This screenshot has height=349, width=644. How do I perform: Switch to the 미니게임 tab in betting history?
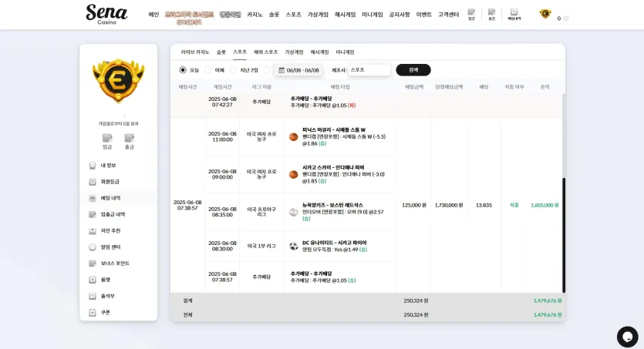[x=345, y=52]
